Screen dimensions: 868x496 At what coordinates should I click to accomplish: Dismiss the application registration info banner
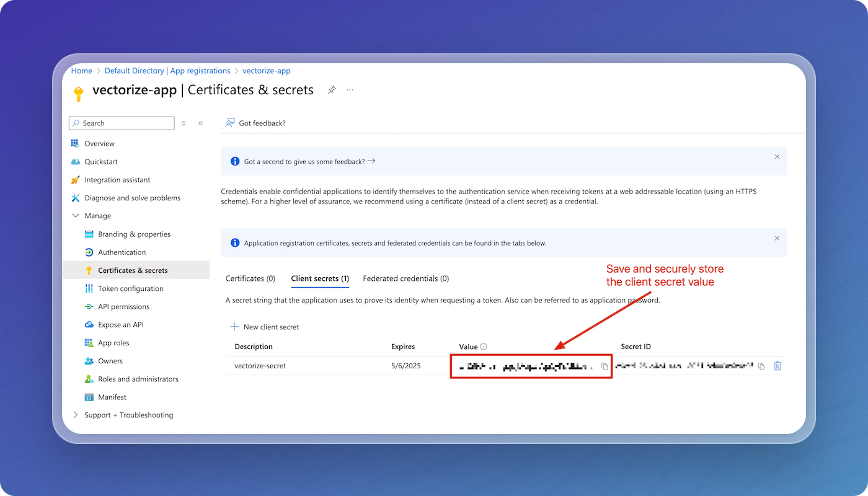[x=777, y=238]
